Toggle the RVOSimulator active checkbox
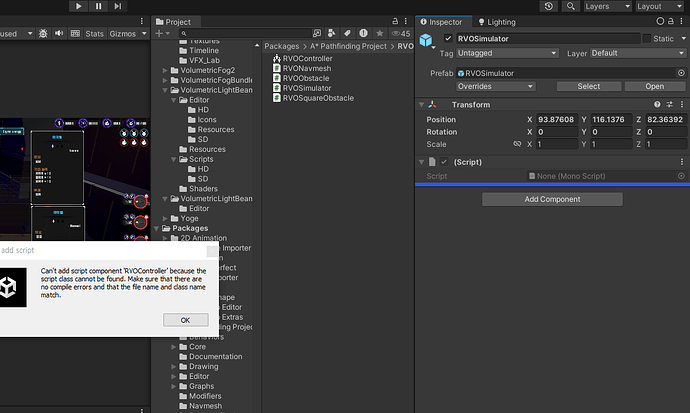 coord(448,39)
